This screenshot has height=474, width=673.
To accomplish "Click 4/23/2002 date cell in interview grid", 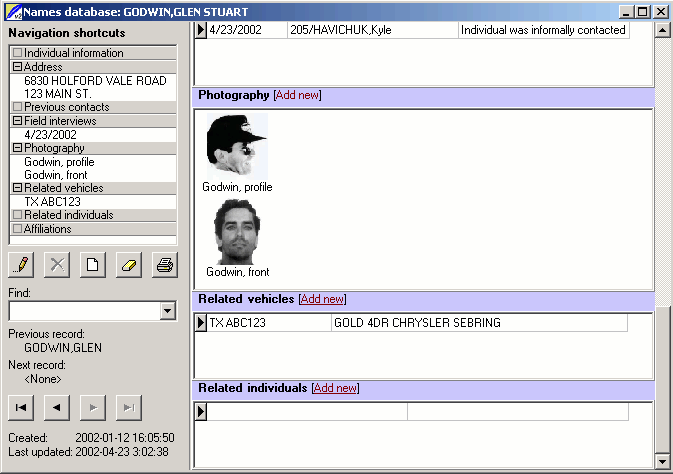I will [247, 30].
